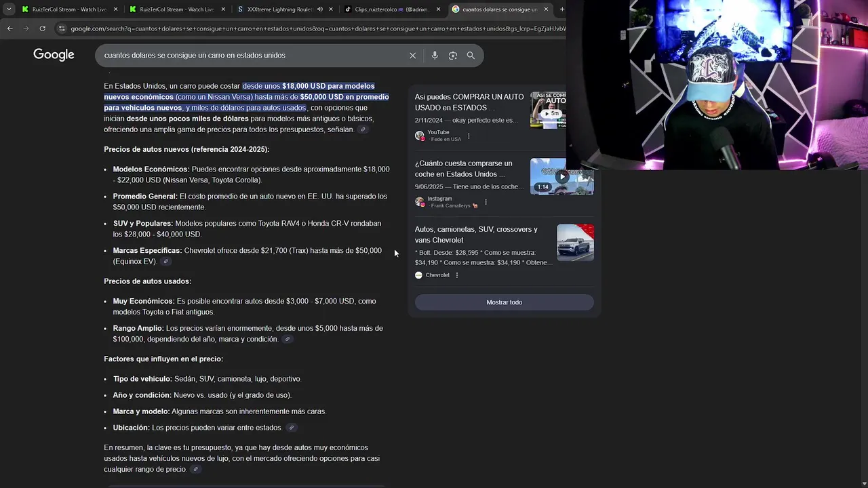
Task: Switch to first RuizTerCol Stream tab
Action: tap(69, 9)
